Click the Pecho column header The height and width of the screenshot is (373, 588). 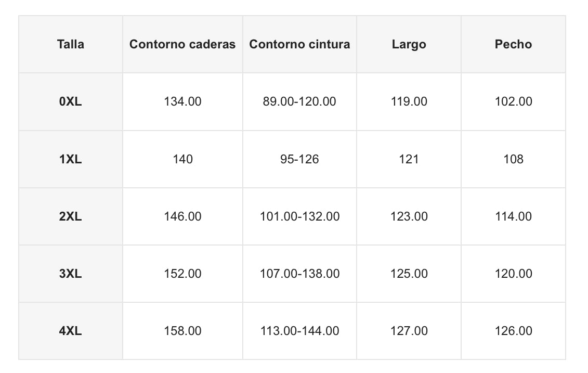tap(513, 44)
